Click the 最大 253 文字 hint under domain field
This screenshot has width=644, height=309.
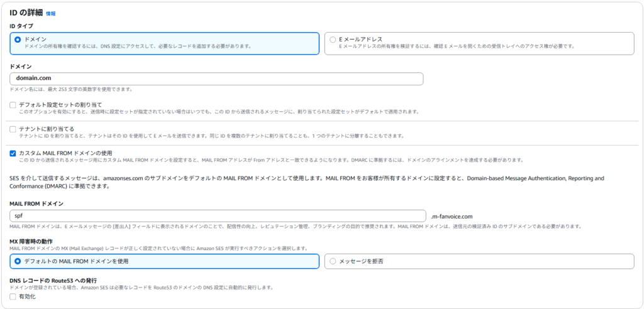(x=71, y=90)
